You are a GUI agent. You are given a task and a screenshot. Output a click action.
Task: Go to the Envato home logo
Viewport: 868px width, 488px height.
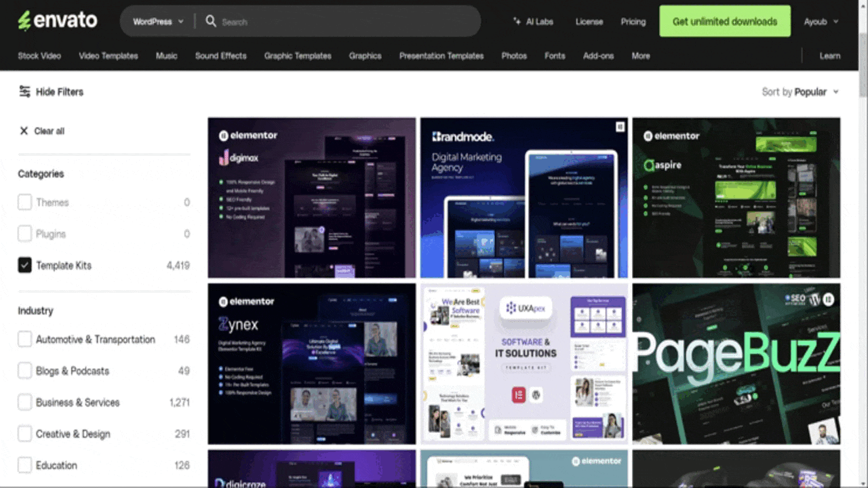click(x=58, y=21)
